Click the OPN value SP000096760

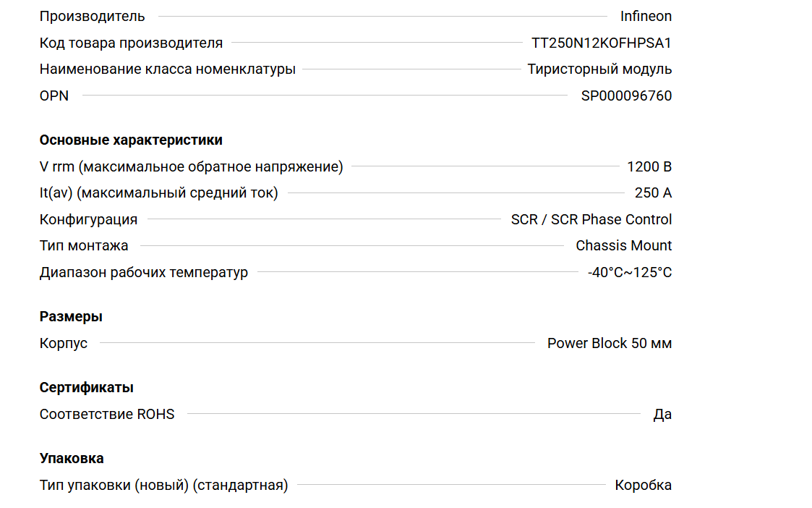(x=626, y=96)
